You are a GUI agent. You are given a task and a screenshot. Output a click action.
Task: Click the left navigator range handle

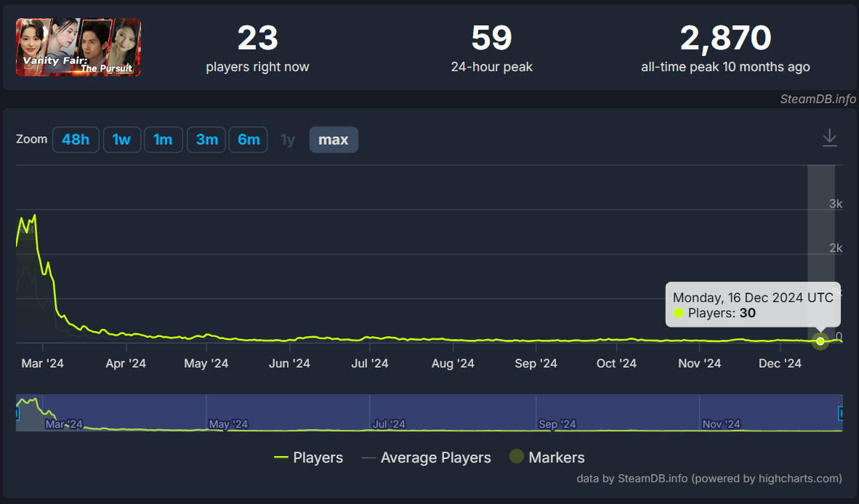tap(17, 413)
